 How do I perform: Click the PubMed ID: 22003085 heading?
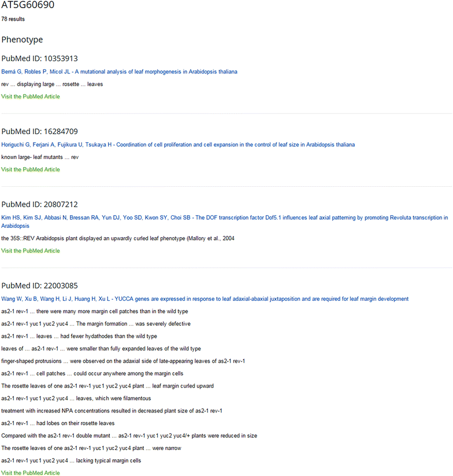click(39, 286)
